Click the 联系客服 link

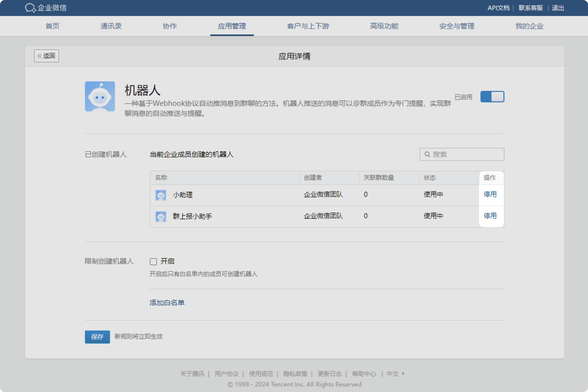point(531,8)
